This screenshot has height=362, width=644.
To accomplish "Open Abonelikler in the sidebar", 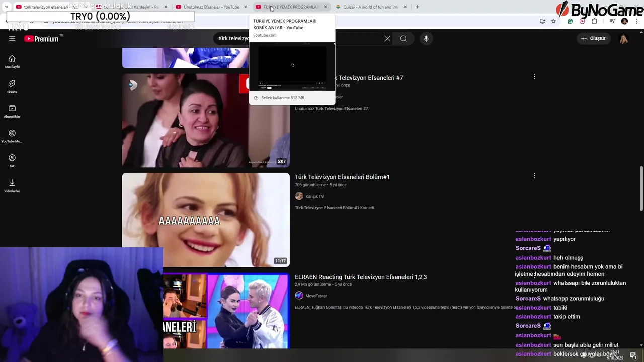I will click(12, 111).
